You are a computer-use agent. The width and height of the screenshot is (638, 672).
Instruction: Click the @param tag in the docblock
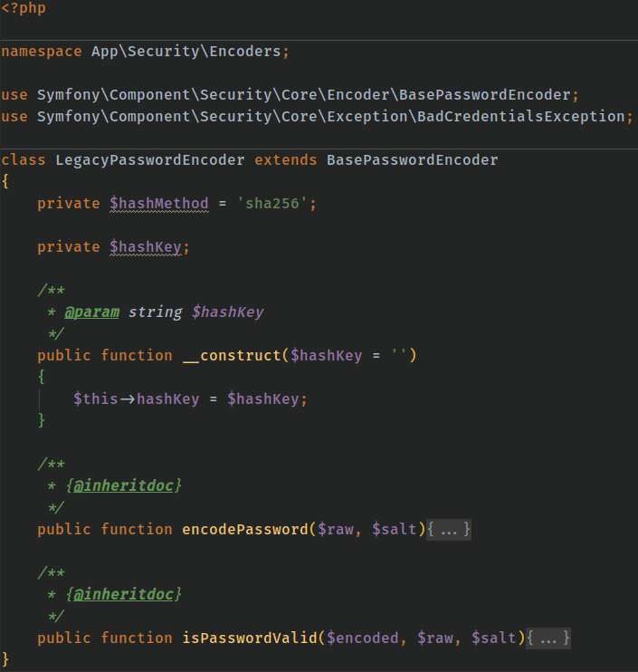tap(91, 312)
